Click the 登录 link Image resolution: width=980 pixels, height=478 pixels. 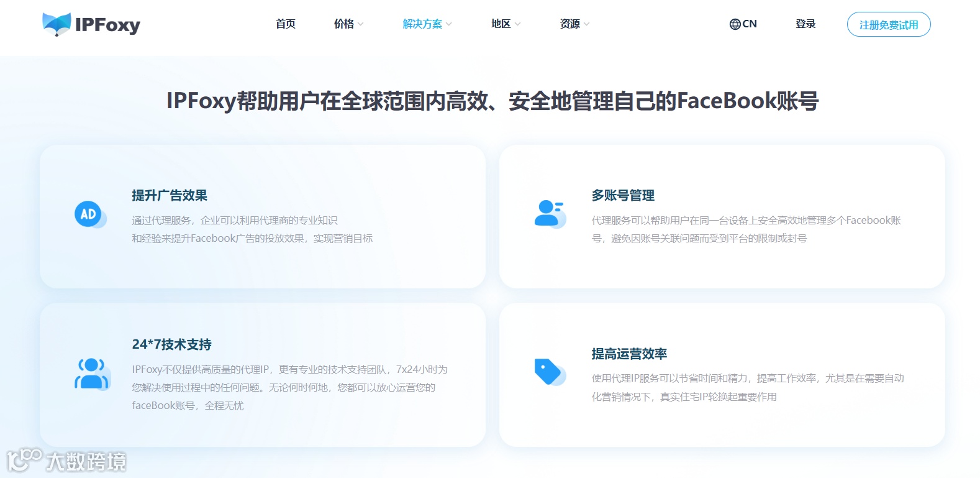click(x=805, y=24)
